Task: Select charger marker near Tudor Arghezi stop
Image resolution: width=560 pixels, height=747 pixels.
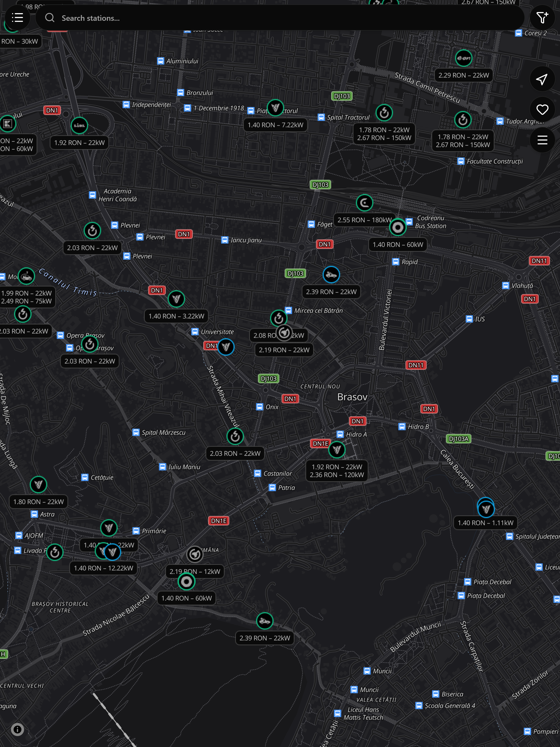Action: [x=463, y=119]
